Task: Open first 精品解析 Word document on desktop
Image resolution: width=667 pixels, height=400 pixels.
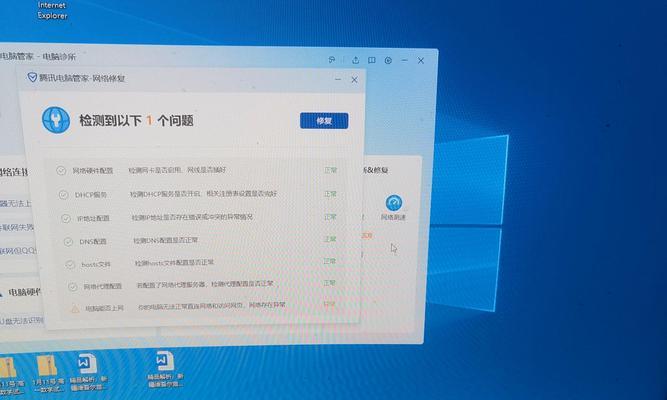Action: 88,371
